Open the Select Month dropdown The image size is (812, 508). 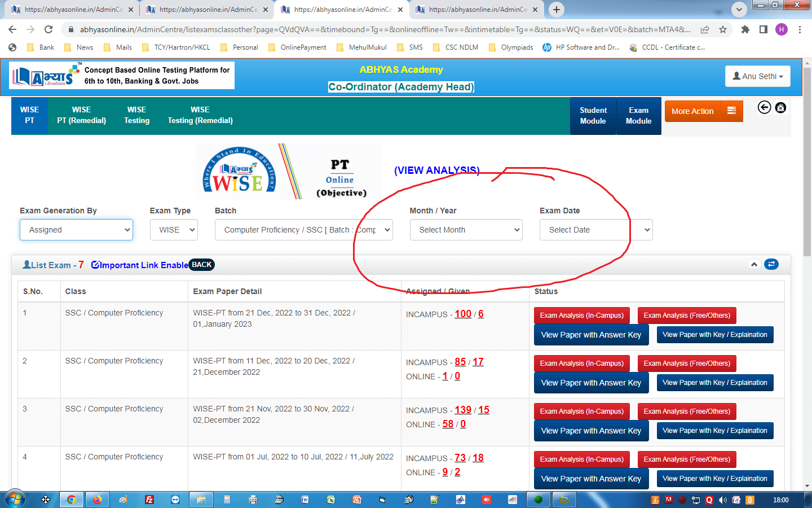point(466,230)
